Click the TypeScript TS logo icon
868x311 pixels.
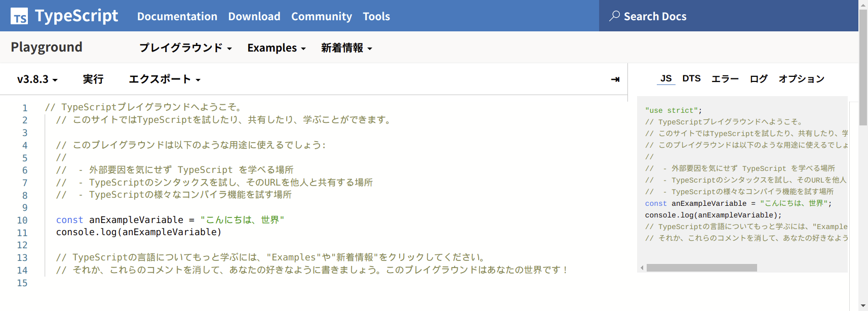pos(19,16)
